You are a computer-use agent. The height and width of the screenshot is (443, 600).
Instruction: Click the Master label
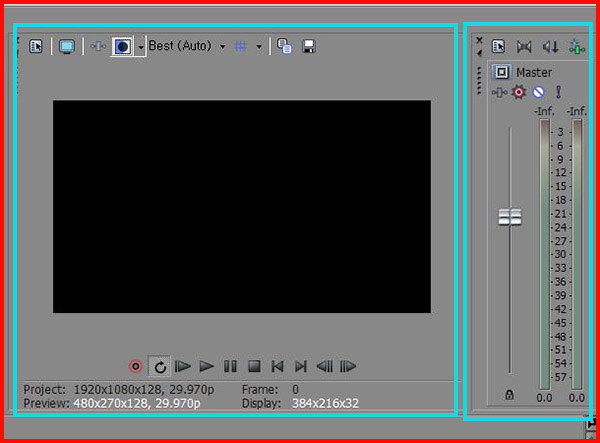534,72
